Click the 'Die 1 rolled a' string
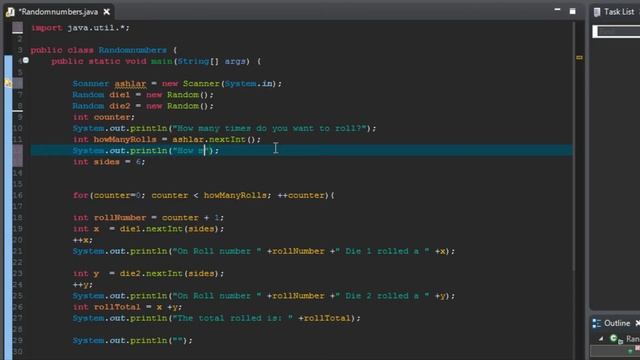Image resolution: width=640 pixels, height=360 pixels. point(382,251)
